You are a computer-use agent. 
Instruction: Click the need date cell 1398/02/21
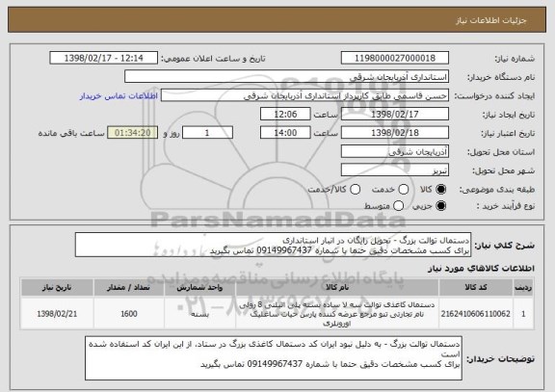[x=57, y=314]
